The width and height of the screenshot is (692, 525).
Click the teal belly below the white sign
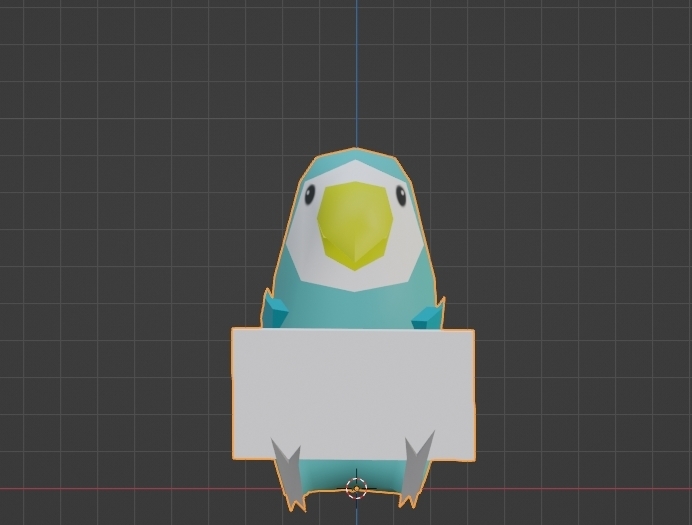click(349, 474)
